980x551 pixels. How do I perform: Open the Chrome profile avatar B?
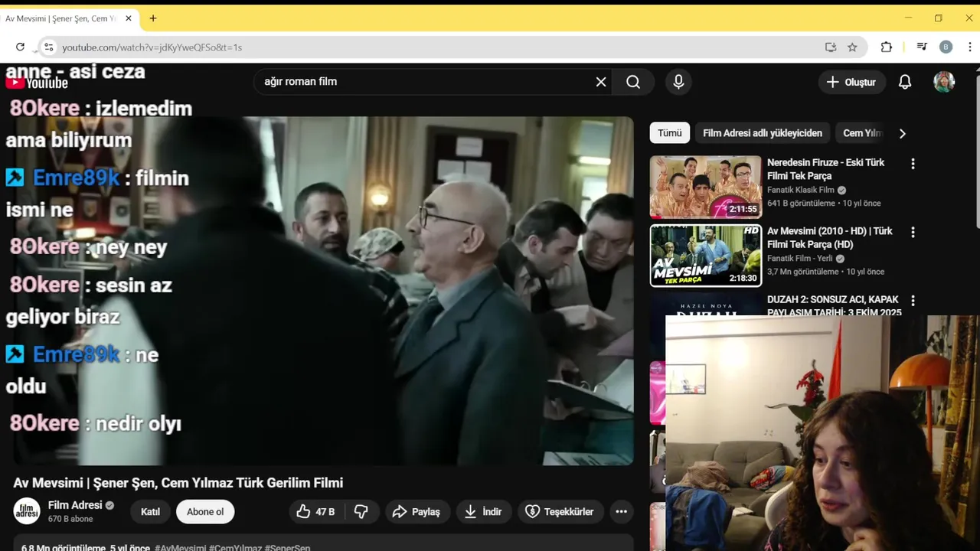[946, 47]
